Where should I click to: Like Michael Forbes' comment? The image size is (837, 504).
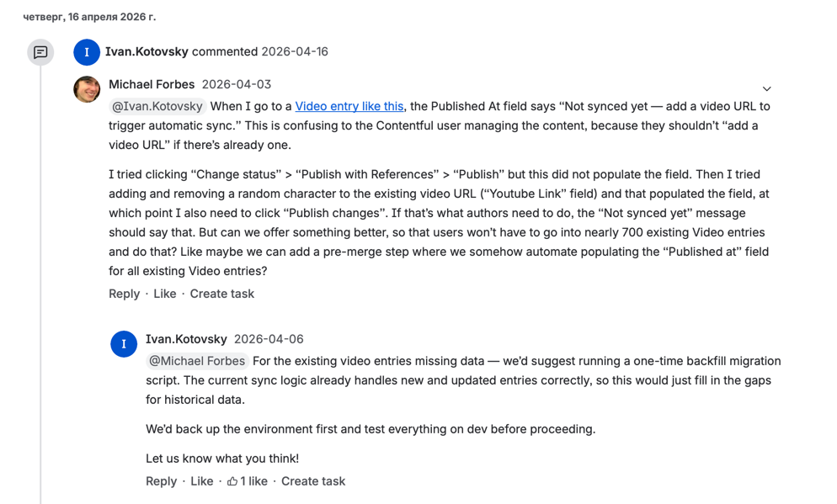pos(164,294)
